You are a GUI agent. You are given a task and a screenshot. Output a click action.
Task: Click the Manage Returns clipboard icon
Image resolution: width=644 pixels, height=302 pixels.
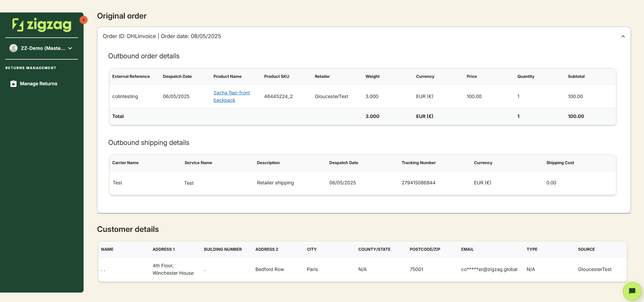tap(13, 84)
